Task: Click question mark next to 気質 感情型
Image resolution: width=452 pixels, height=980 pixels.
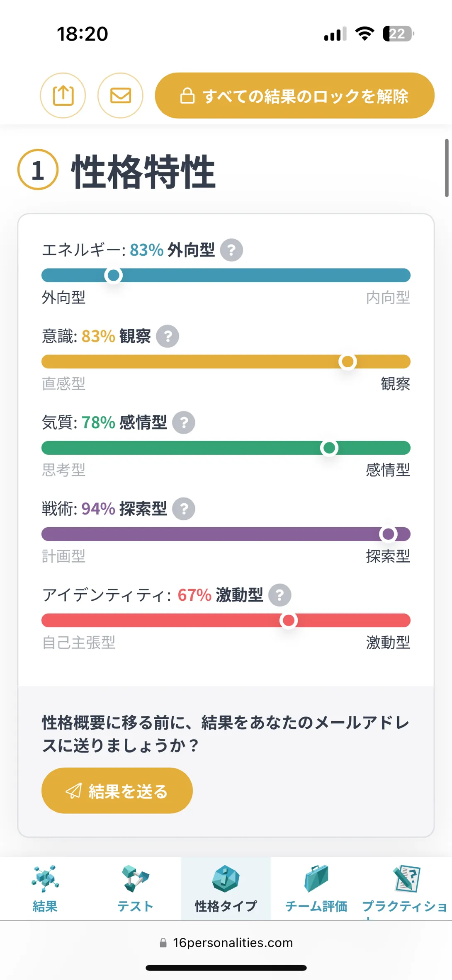Action: (184, 422)
